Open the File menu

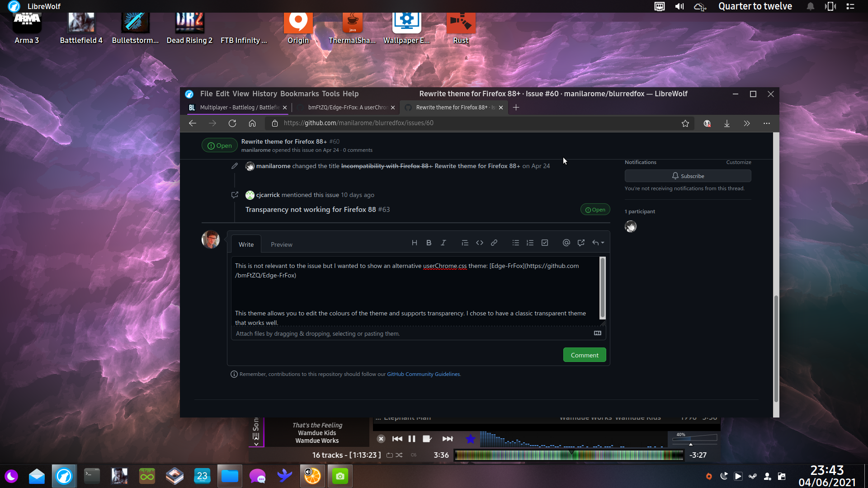point(206,94)
